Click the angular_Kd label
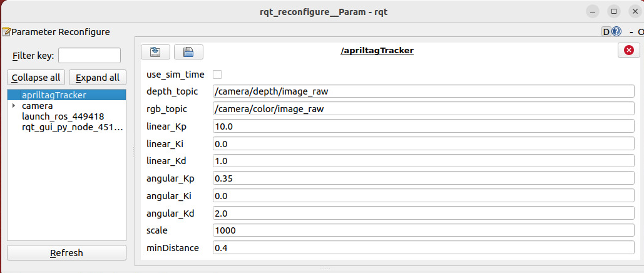The width and height of the screenshot is (644, 273). [170, 214]
